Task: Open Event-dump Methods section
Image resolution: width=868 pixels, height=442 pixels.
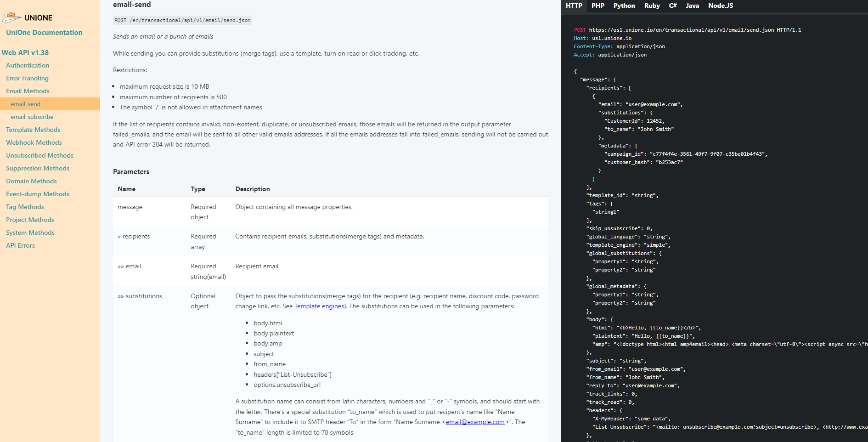Action: pos(38,194)
